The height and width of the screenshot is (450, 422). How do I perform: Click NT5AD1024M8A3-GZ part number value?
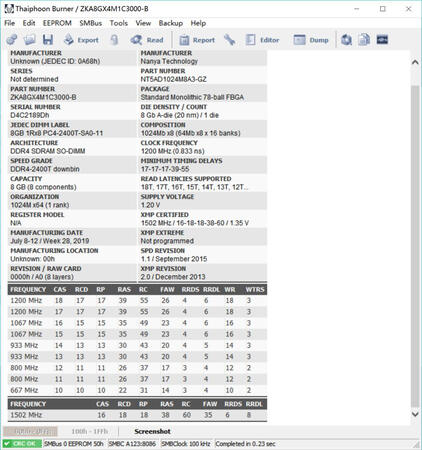click(173, 79)
